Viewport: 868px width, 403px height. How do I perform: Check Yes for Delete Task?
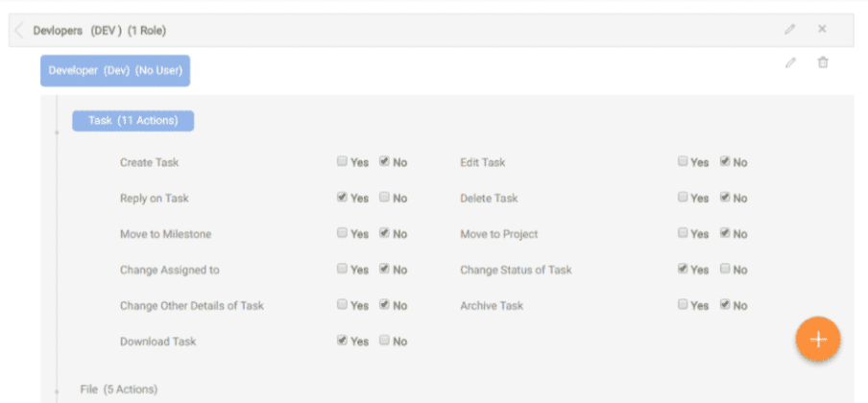click(683, 198)
